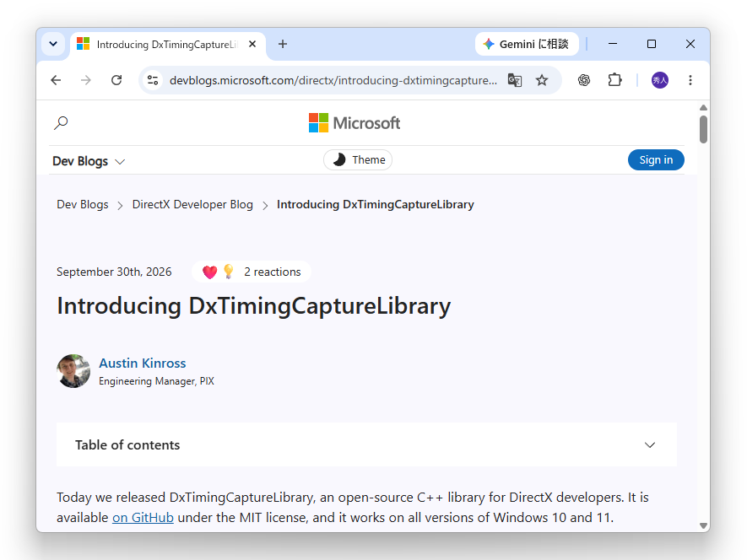
Task: Open Chrome three-dot menu
Action: pyautogui.click(x=690, y=80)
